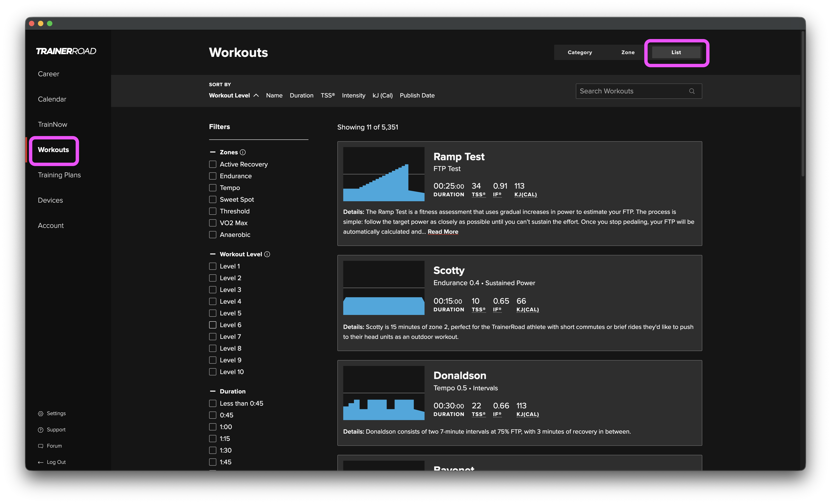This screenshot has height=504, width=831.
Task: Click the Workout Level info icon
Action: (x=267, y=254)
